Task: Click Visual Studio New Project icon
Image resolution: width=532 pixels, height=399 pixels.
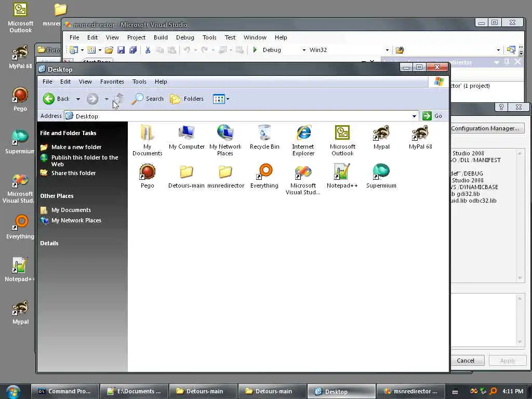Action: pos(74,50)
